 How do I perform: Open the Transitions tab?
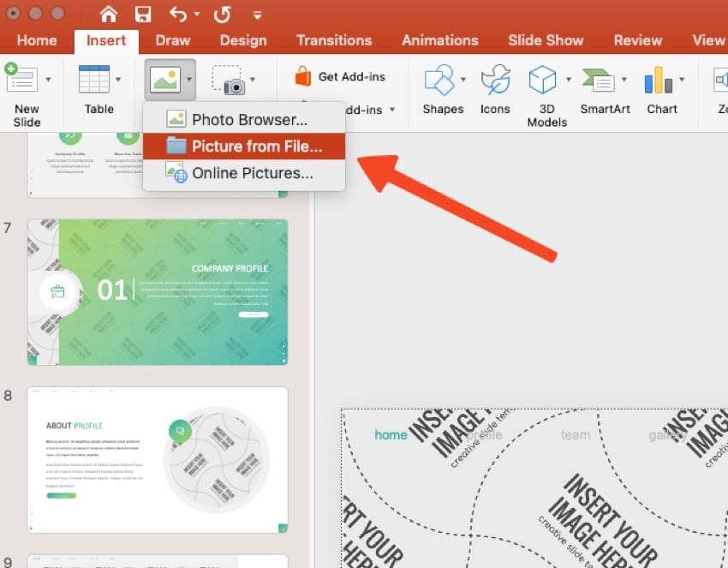(334, 40)
